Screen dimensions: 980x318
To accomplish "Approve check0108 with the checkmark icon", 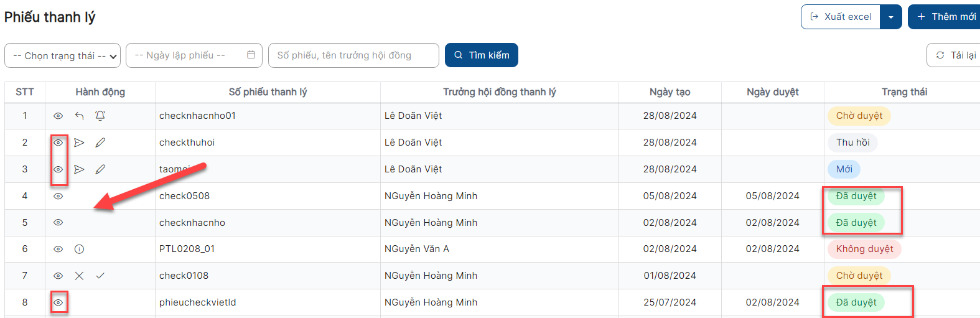I will pyautogui.click(x=100, y=276).
